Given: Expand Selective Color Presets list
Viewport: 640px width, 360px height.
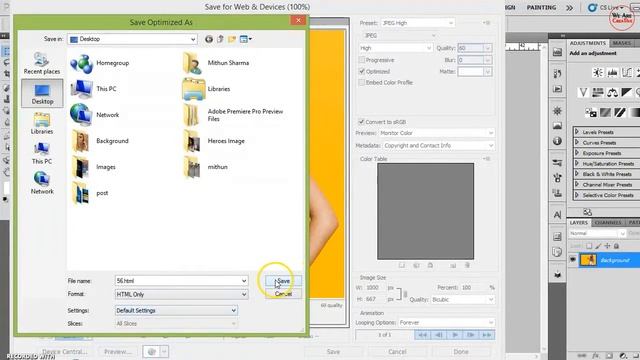Looking at the screenshot, I should tap(577, 195).
